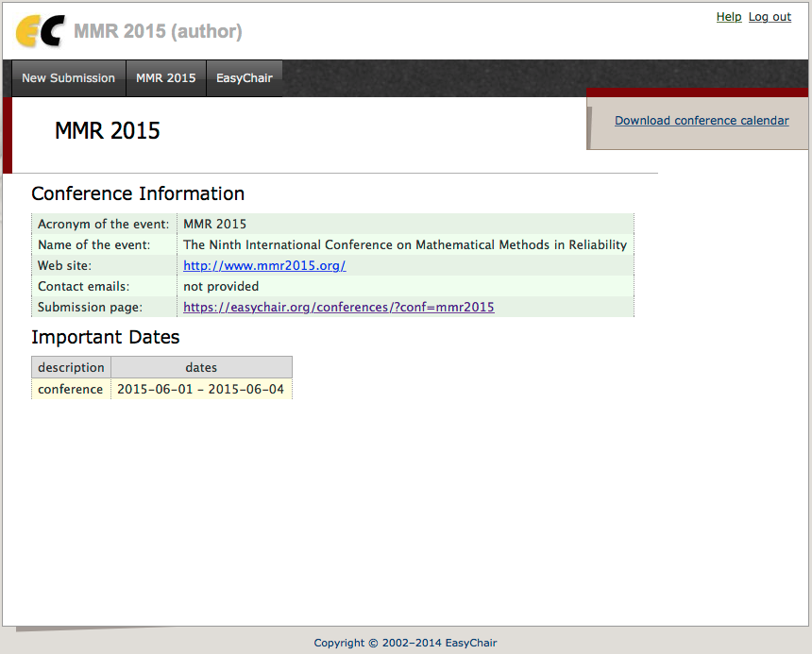Click the 'not provided' contact emails value
The width and height of the screenshot is (812, 654).
(221, 287)
